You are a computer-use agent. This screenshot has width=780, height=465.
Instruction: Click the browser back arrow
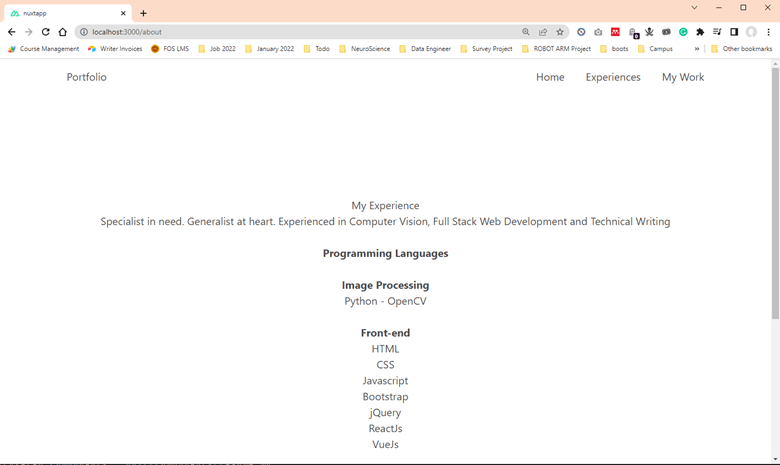[x=11, y=32]
